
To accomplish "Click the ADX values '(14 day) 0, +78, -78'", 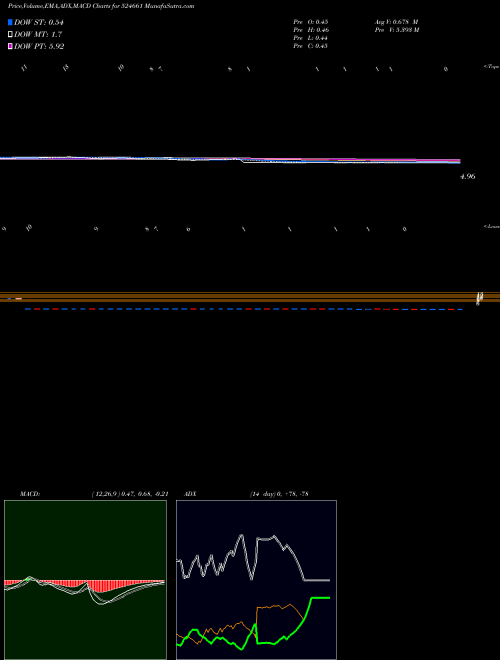I will pyautogui.click(x=279, y=493).
